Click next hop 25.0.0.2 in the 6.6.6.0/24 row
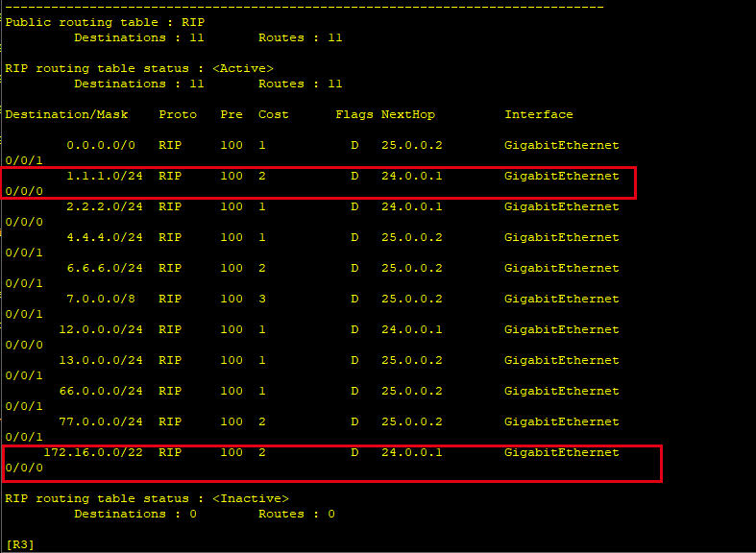Viewport: 756px width, 553px height. [x=412, y=268]
